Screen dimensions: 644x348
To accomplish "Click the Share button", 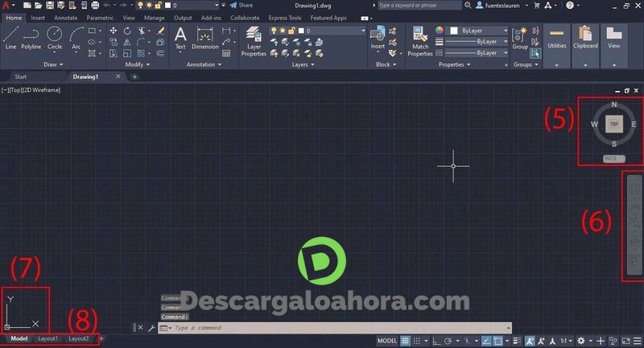I will point(241,6).
